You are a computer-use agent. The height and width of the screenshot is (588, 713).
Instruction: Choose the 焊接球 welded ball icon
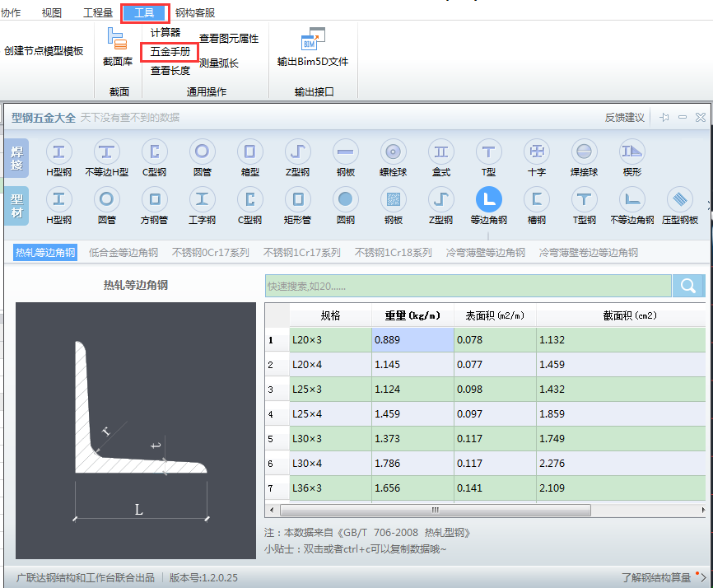click(x=584, y=152)
